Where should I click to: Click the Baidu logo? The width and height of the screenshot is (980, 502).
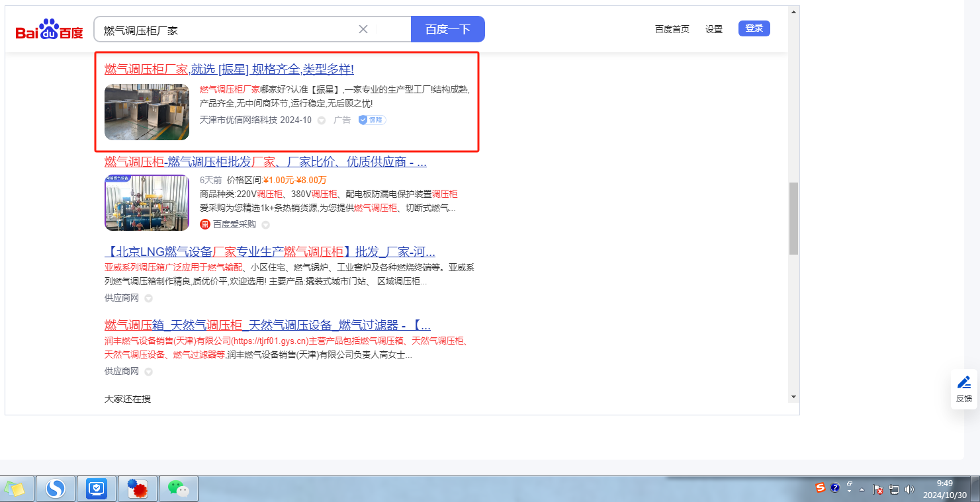coord(50,30)
